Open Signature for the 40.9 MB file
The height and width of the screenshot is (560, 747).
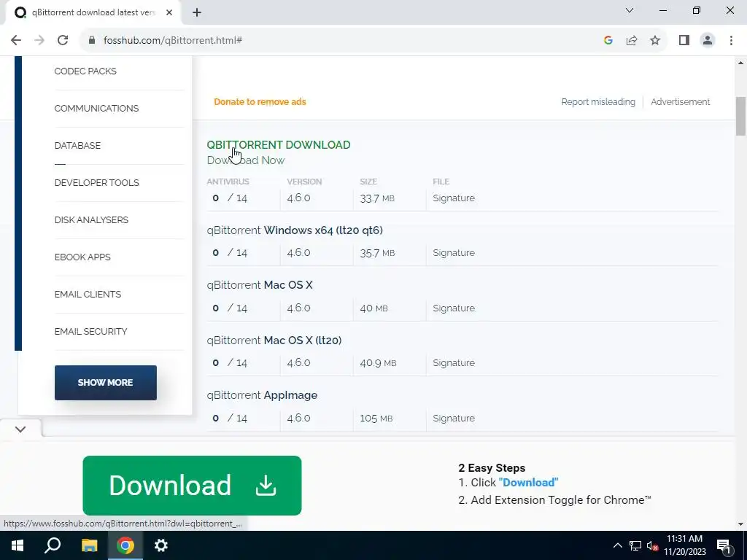click(x=454, y=363)
